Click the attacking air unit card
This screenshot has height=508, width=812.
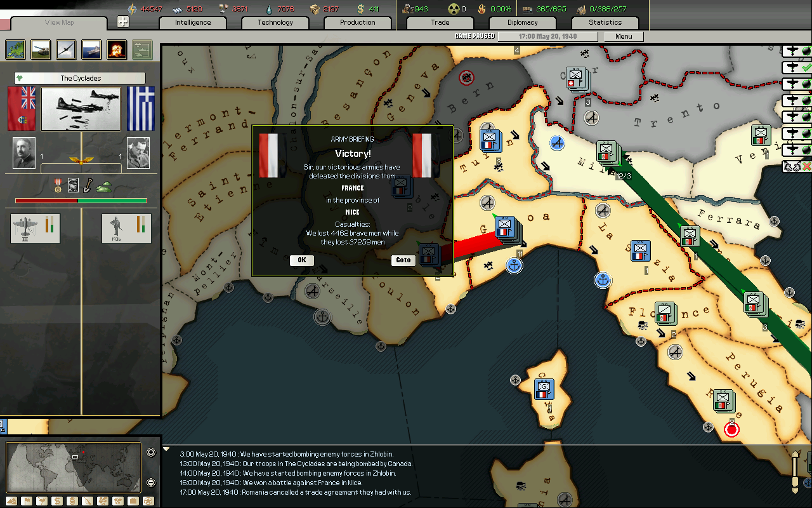coord(35,229)
